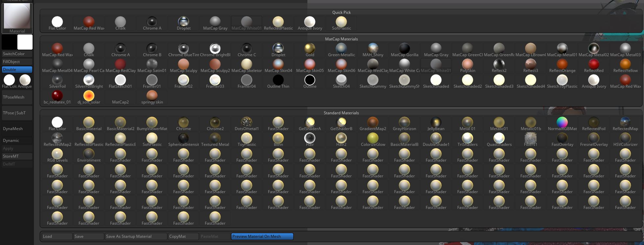Select Flat Color in Quick Pick
Viewport: 644px width, 245px height.
[57, 23]
